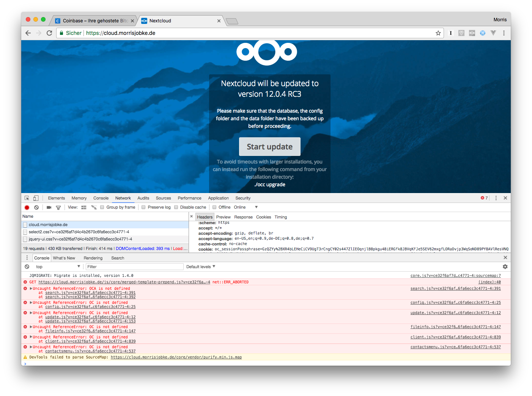Tick the Disable cache checkbox
Screen dimensions: 532x396
tap(176, 207)
